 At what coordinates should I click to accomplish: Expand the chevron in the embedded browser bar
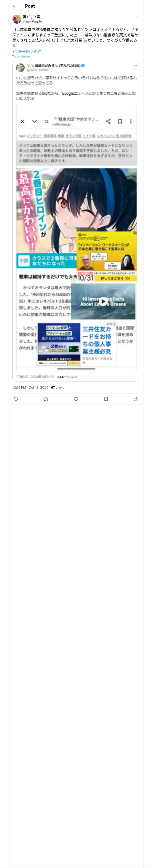click(x=34, y=121)
